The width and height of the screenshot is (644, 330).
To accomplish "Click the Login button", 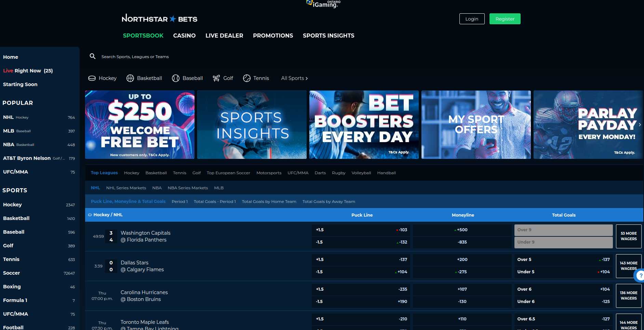I will point(472,19).
